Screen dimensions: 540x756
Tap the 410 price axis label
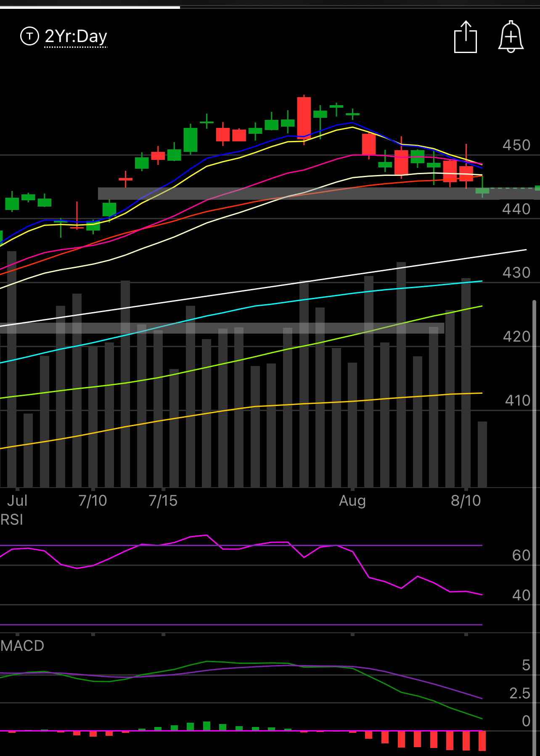(x=517, y=401)
